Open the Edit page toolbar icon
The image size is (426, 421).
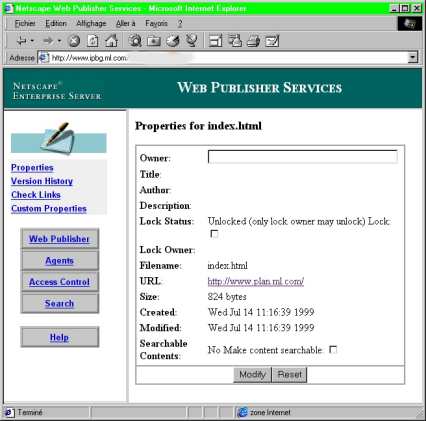tap(272, 41)
